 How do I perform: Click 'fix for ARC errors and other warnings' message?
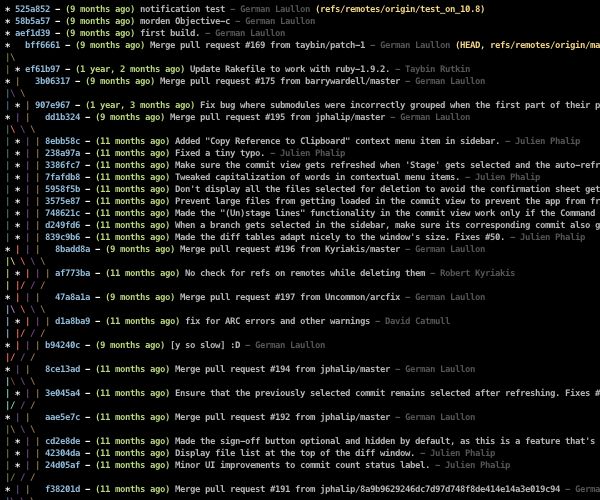coord(277,321)
